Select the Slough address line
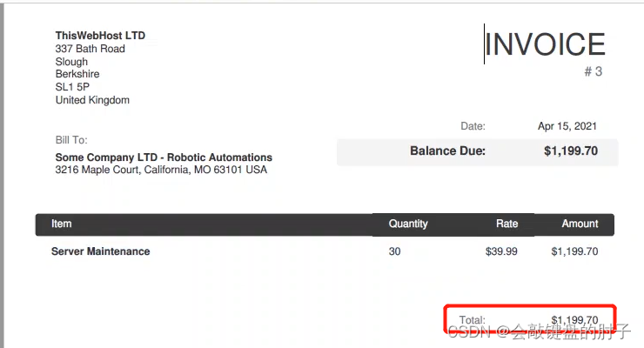 (71, 62)
